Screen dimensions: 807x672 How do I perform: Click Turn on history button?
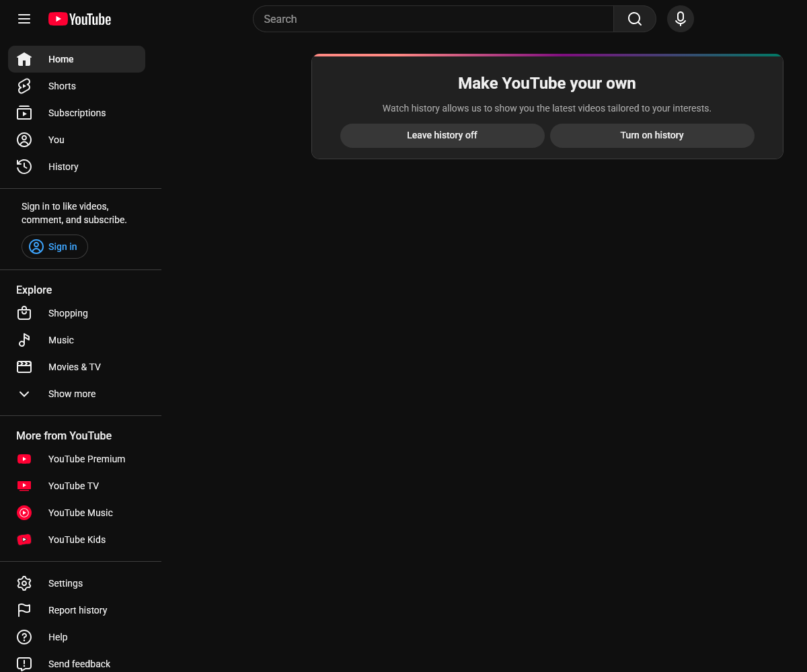pos(652,135)
